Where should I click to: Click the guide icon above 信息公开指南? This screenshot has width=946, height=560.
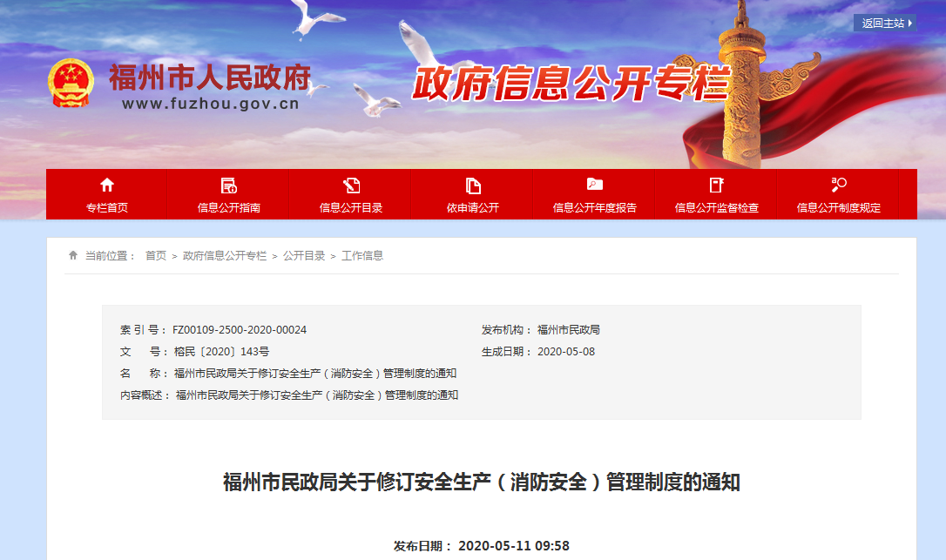point(228,186)
